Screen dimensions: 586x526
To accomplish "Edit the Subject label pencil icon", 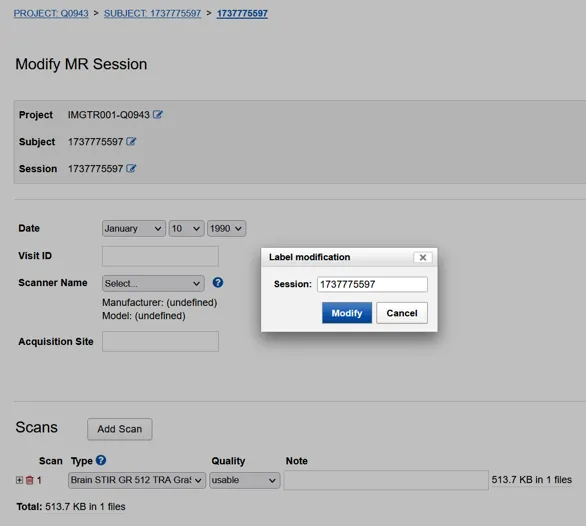I will click(131, 142).
